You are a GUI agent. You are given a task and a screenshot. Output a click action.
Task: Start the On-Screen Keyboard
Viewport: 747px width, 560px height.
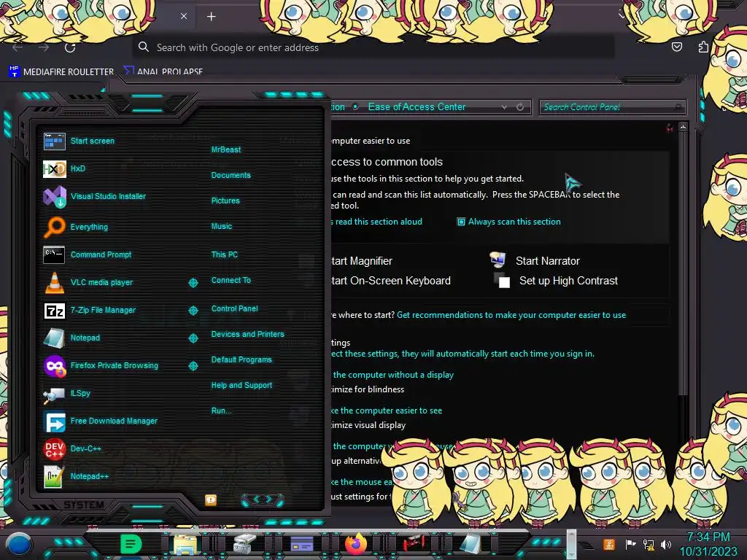point(391,281)
